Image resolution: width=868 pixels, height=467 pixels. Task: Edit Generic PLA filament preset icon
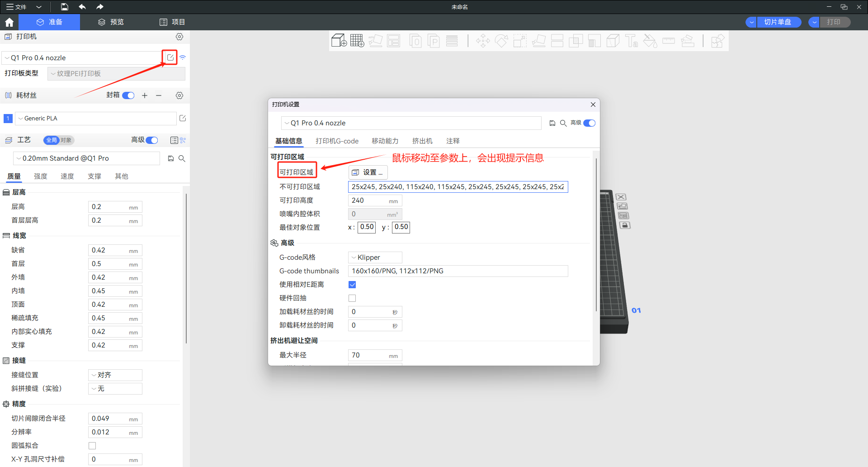(183, 118)
